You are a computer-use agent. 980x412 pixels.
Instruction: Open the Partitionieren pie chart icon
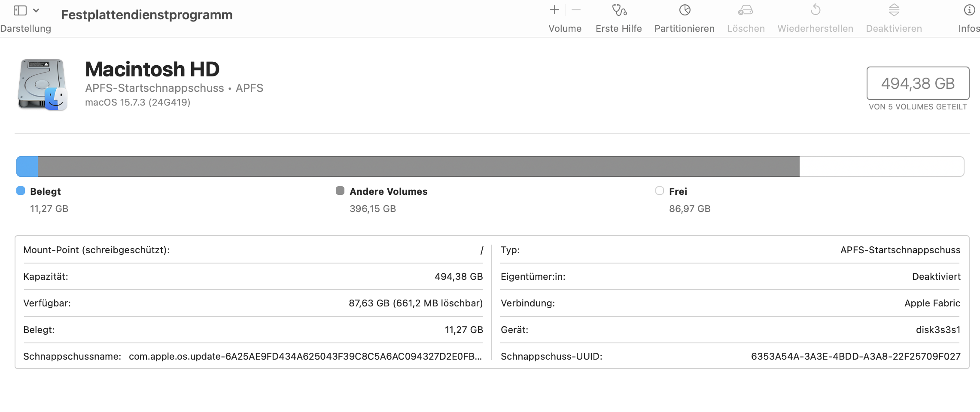[685, 10]
